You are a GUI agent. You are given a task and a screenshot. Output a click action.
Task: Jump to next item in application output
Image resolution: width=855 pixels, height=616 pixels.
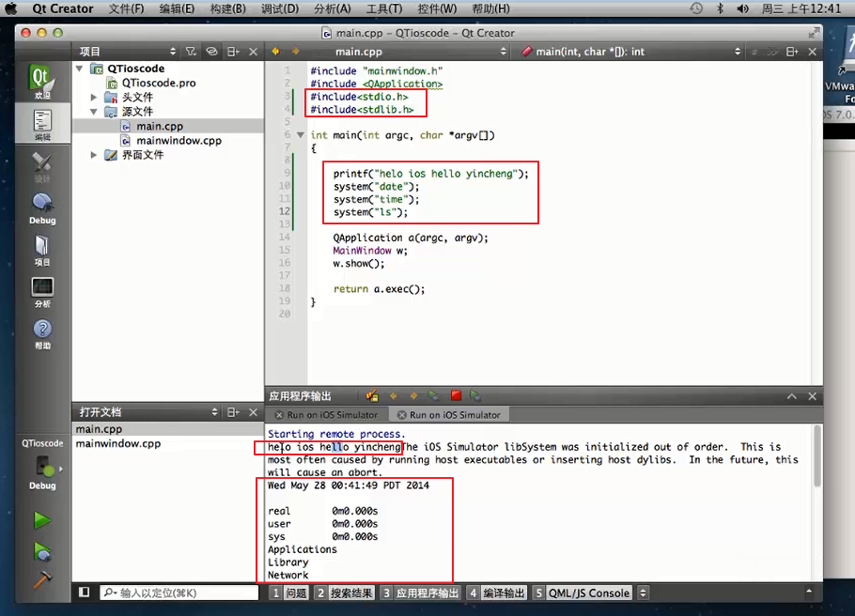(x=413, y=395)
